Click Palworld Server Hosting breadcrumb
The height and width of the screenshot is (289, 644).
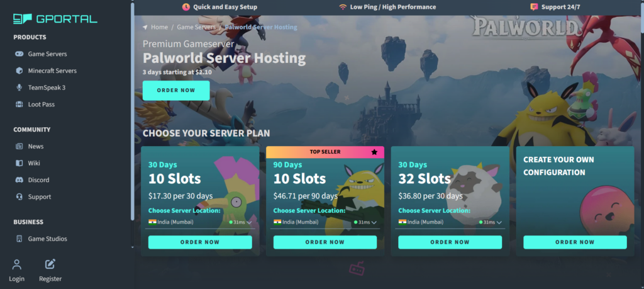coord(261,27)
